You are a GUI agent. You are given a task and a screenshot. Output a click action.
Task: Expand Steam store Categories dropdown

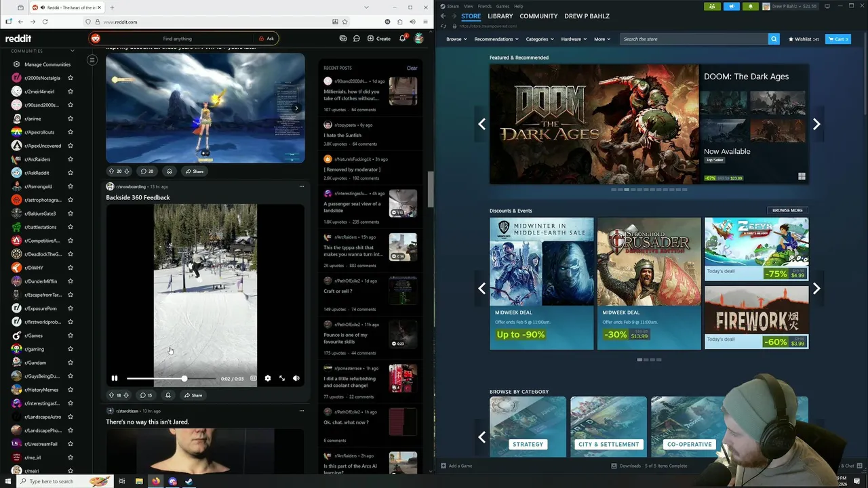[540, 39]
